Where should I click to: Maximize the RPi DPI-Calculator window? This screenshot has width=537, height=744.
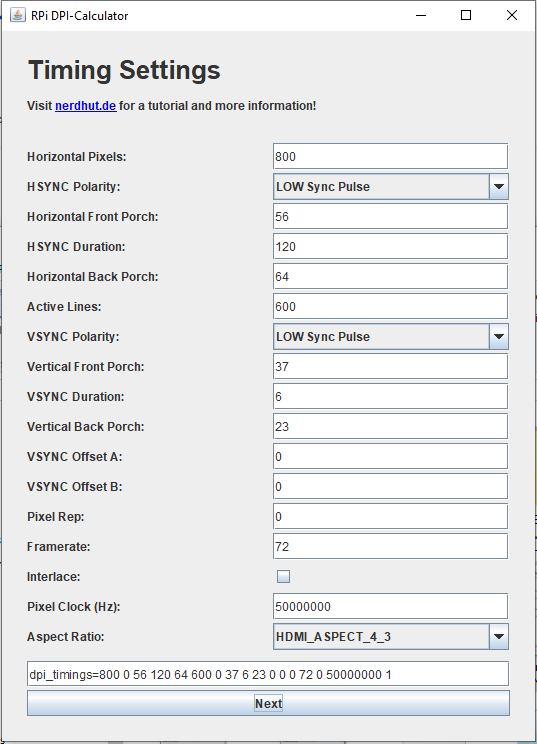click(x=466, y=15)
